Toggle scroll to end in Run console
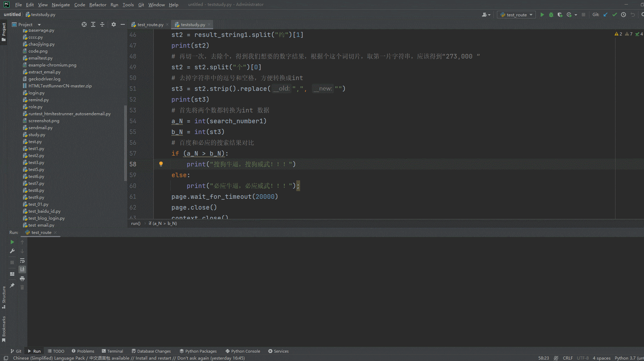Screen dimensions: 644x361 pos(22,269)
